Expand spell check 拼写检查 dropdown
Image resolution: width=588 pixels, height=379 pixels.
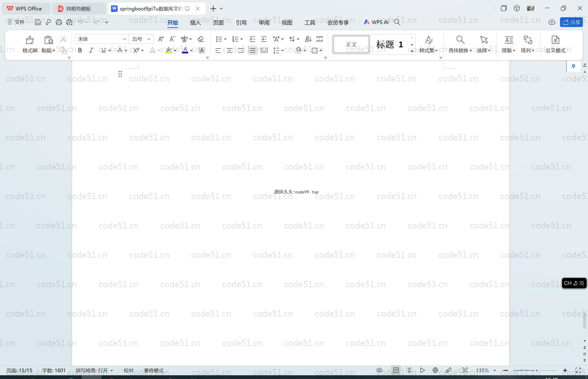tap(112, 370)
